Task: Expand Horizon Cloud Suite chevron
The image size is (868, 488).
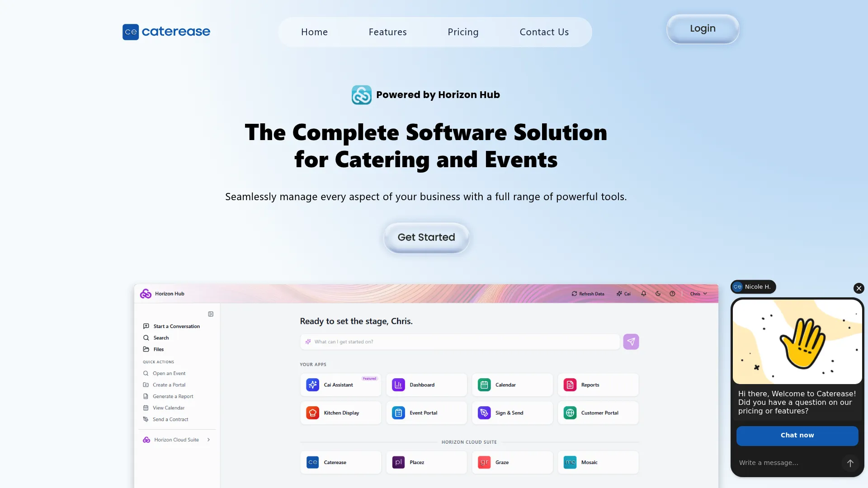Action: click(208, 440)
